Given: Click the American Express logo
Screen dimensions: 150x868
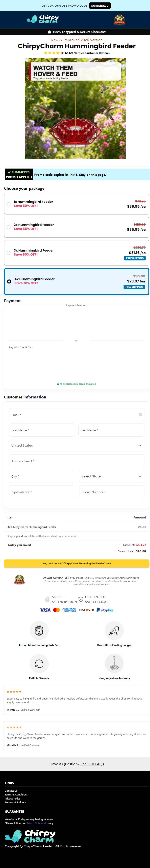Looking at the screenshot, I should (x=69, y=610).
